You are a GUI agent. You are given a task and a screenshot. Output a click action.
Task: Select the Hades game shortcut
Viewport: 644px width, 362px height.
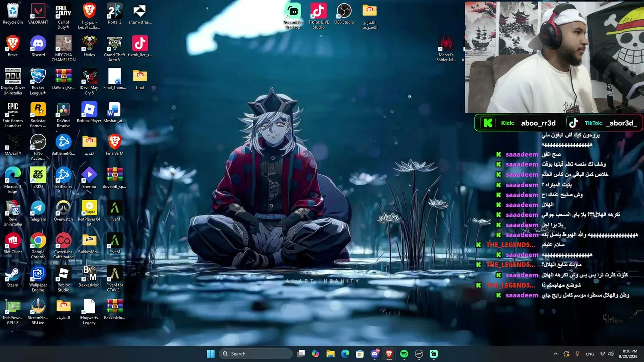[89, 46]
